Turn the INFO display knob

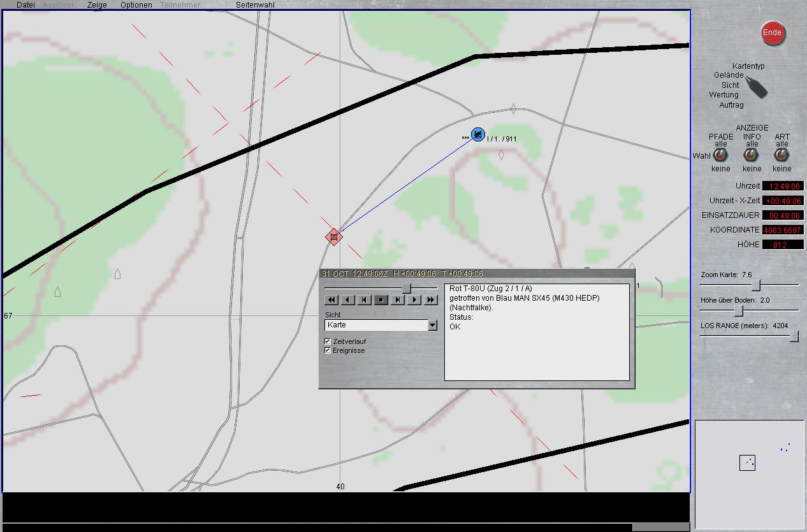pyautogui.click(x=752, y=155)
